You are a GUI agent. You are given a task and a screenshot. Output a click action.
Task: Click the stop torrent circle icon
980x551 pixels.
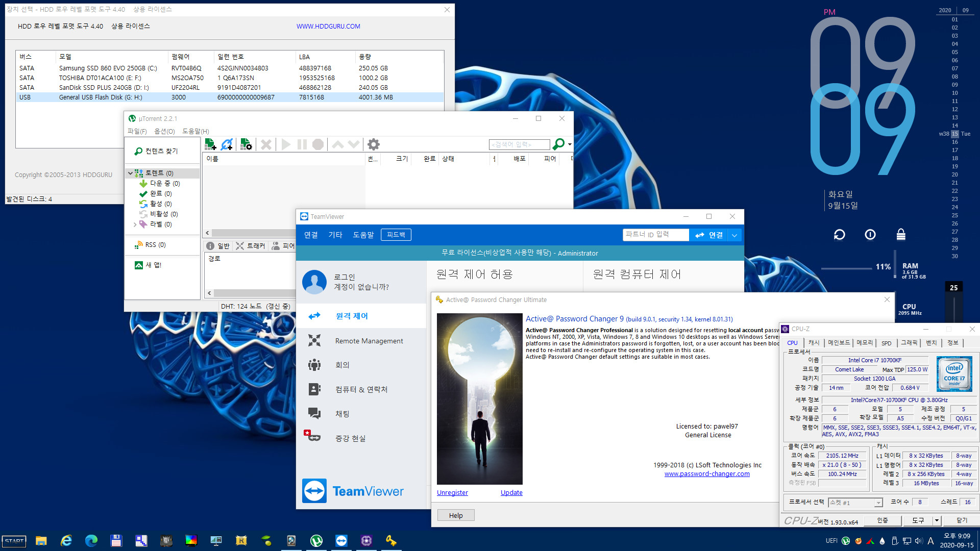coord(318,144)
